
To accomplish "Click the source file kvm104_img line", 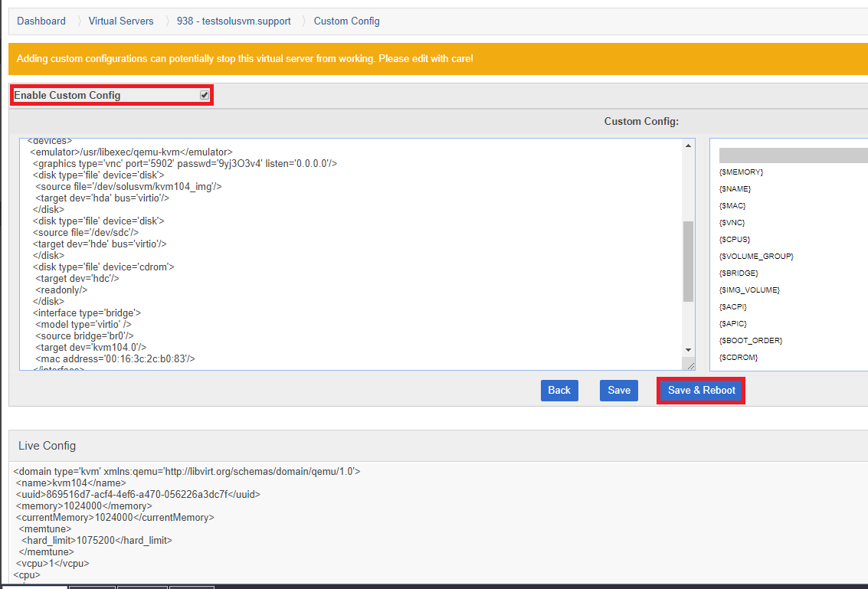I will point(129,187).
